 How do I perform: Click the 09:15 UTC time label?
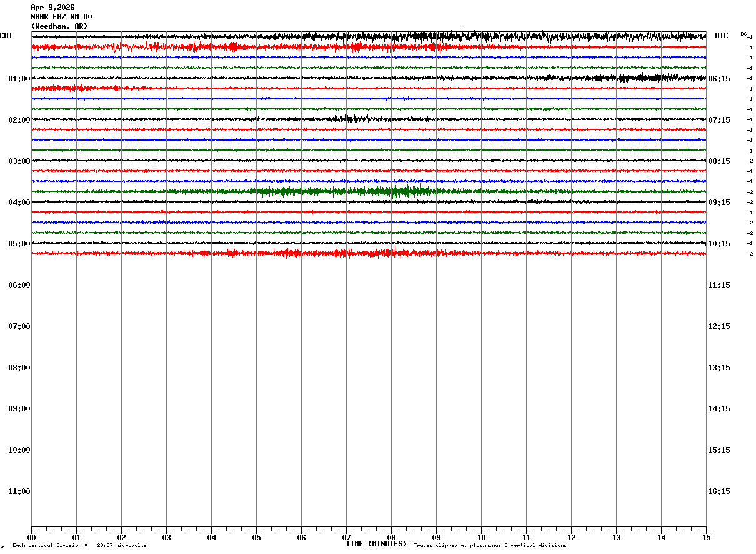[719, 203]
